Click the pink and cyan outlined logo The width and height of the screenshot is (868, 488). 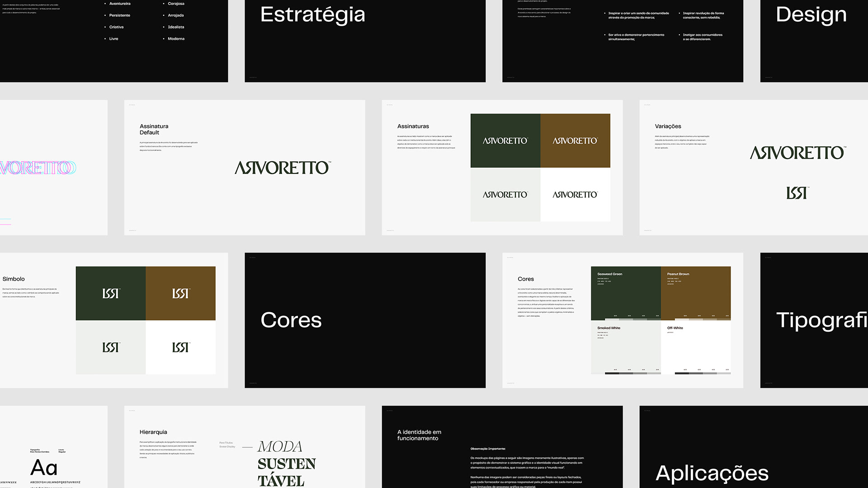click(x=38, y=168)
